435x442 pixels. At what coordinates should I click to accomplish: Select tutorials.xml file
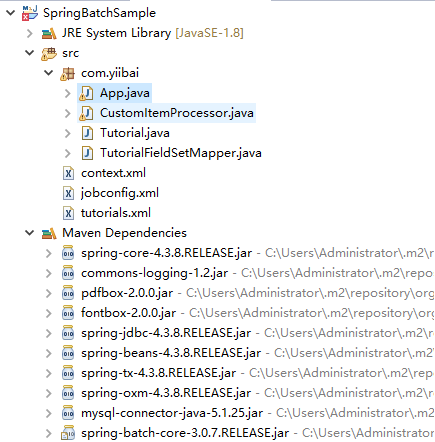pyautogui.click(x=116, y=213)
